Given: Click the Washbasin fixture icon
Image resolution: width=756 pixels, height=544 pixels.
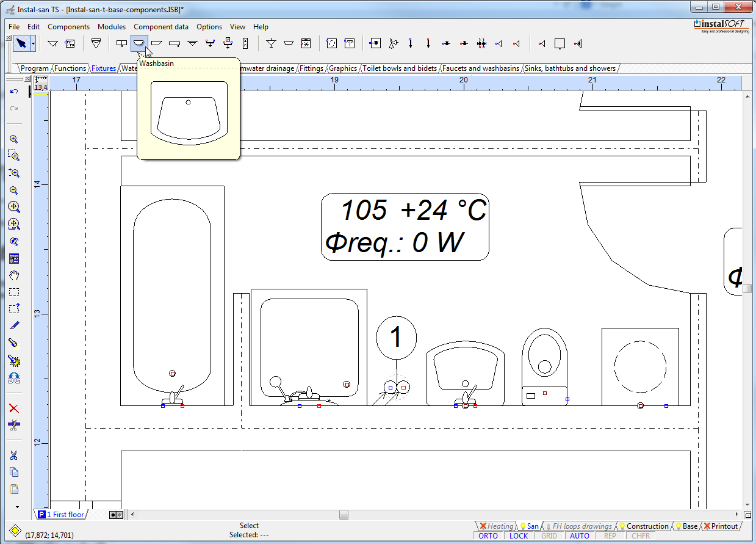Looking at the screenshot, I should pos(140,43).
